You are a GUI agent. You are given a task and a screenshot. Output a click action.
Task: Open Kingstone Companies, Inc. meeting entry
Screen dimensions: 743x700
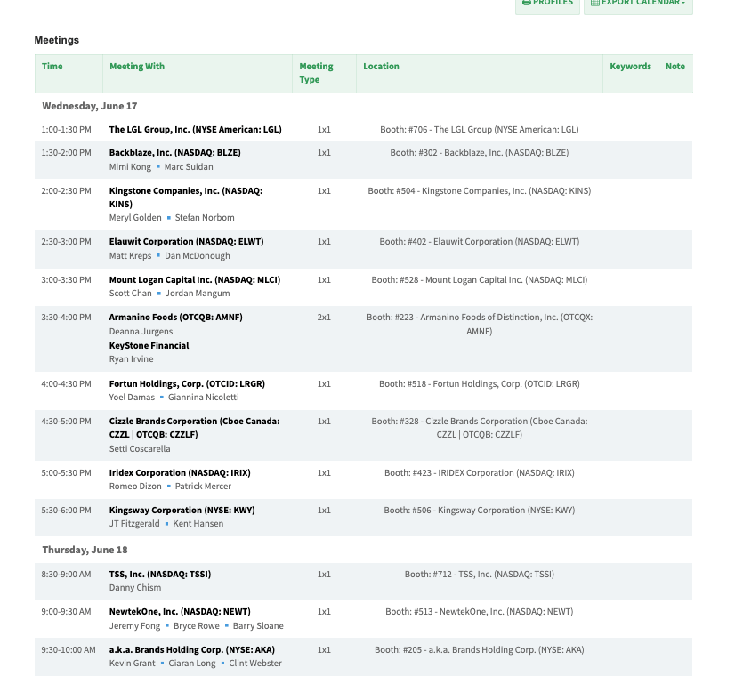186,197
